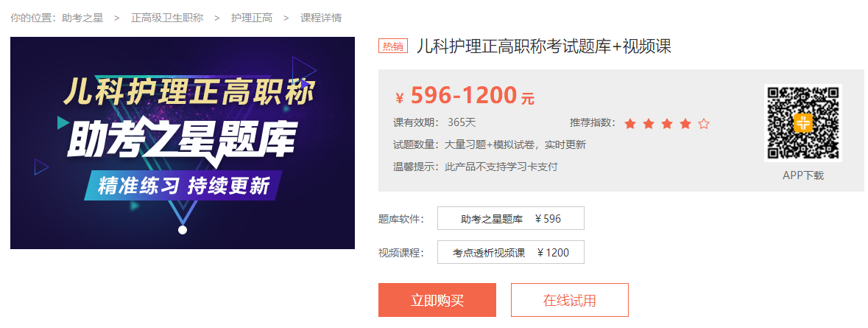Screen dimensions: 868x328
Task: Select the empty fifth rating star
Action: coord(704,124)
